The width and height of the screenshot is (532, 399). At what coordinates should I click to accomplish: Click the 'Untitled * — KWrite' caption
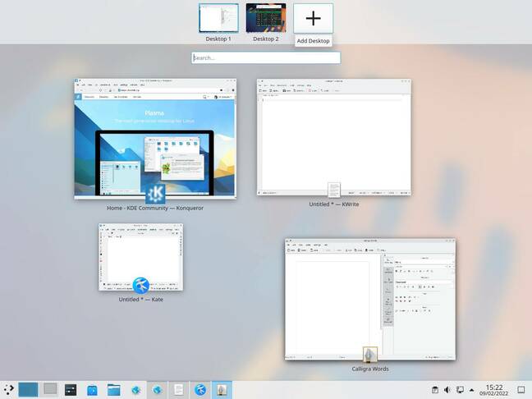(334, 204)
